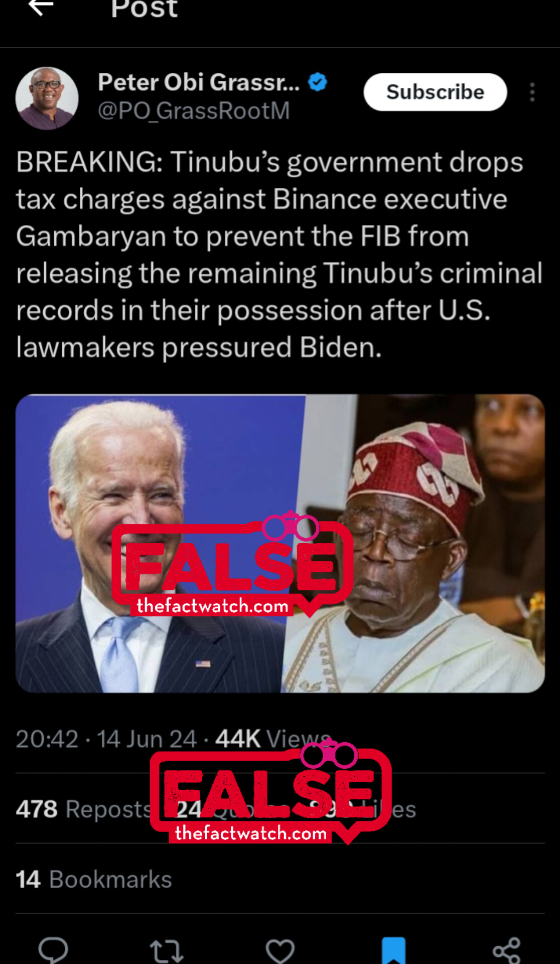Image resolution: width=560 pixels, height=964 pixels.
Task: Open the share icon
Action: (506, 950)
